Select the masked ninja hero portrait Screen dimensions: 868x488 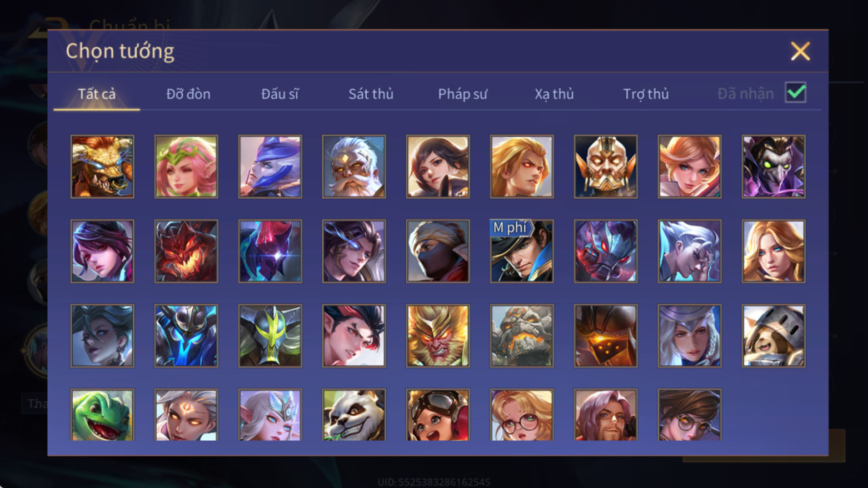click(x=438, y=251)
